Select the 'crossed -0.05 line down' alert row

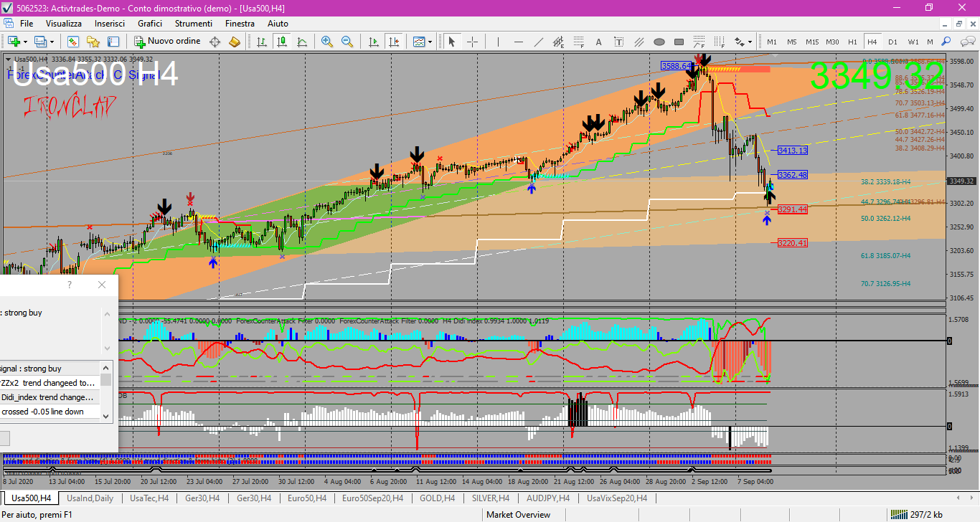click(50, 412)
